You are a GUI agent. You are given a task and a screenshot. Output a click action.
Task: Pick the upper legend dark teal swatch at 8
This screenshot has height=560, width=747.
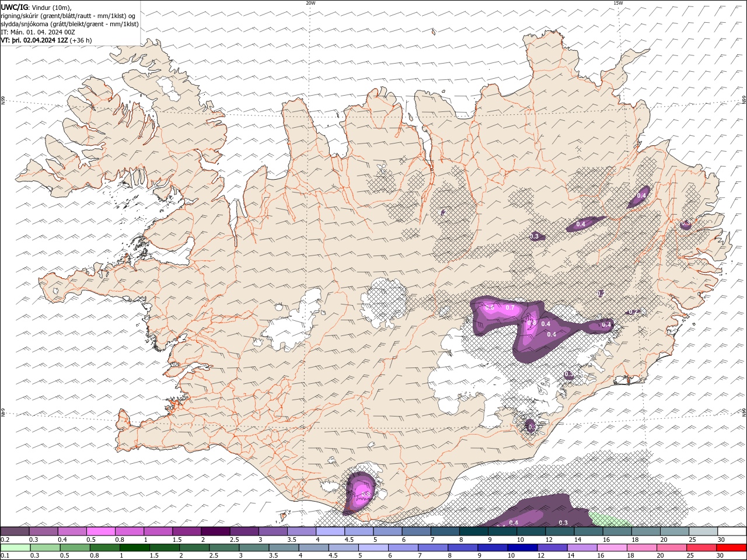click(x=474, y=531)
